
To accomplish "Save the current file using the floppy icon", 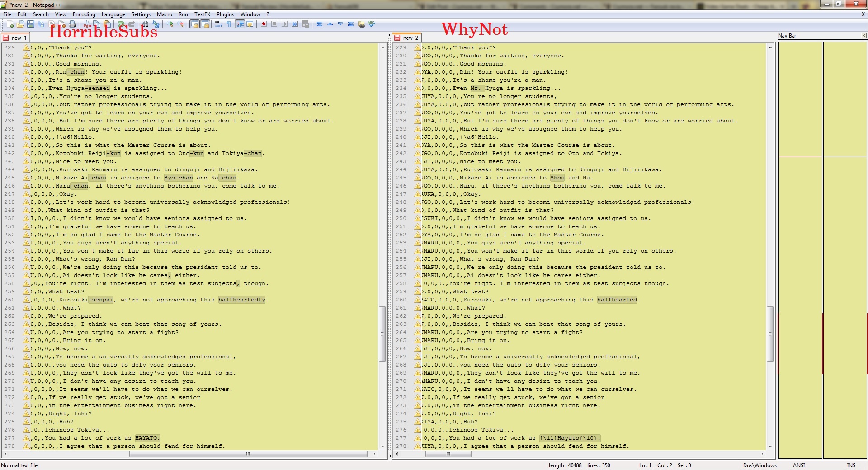I will point(31,24).
